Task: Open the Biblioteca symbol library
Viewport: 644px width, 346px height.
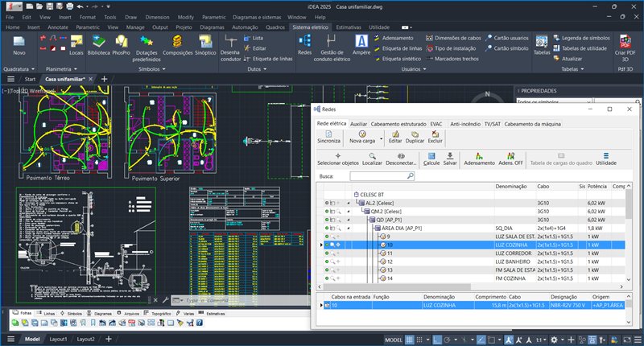Action: [x=99, y=45]
